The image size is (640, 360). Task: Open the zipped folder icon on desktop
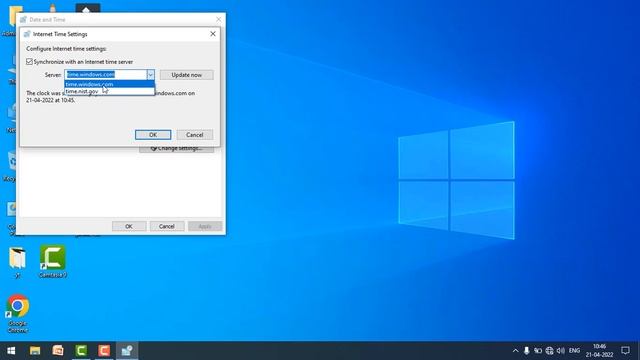17,262
